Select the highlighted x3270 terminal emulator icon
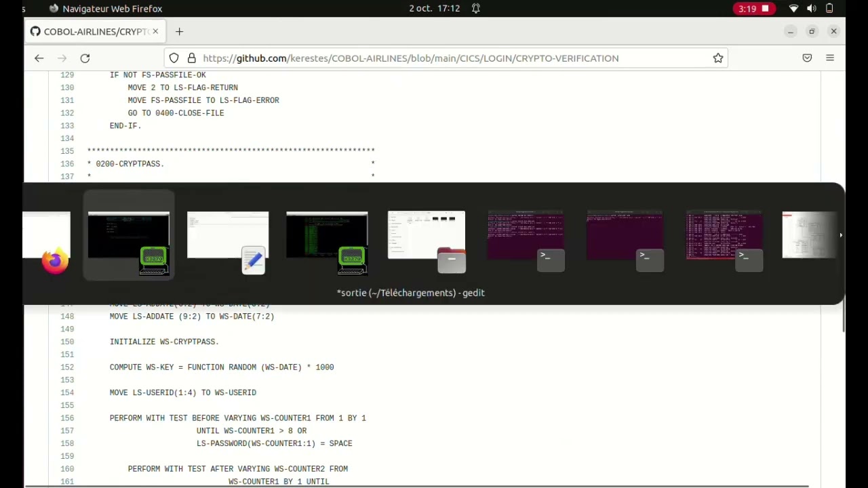The width and height of the screenshot is (868, 488). (154, 261)
